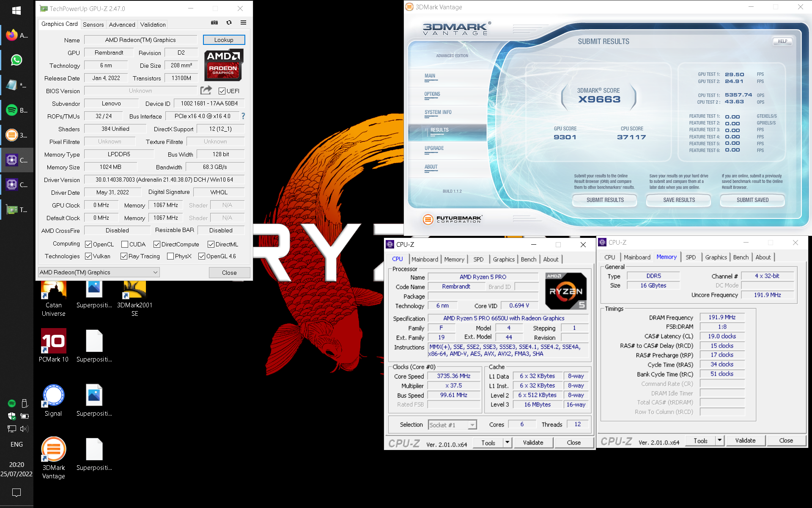The width and height of the screenshot is (812, 508).
Task: Click the Futuremark Corporation logo
Action: point(452,219)
